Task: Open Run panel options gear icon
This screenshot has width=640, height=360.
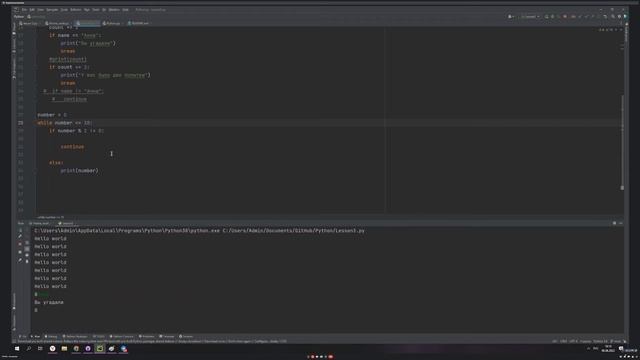Action: click(x=614, y=223)
